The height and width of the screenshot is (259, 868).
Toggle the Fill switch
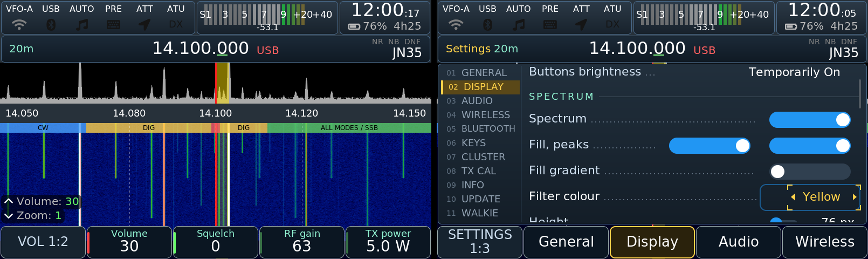[709, 146]
